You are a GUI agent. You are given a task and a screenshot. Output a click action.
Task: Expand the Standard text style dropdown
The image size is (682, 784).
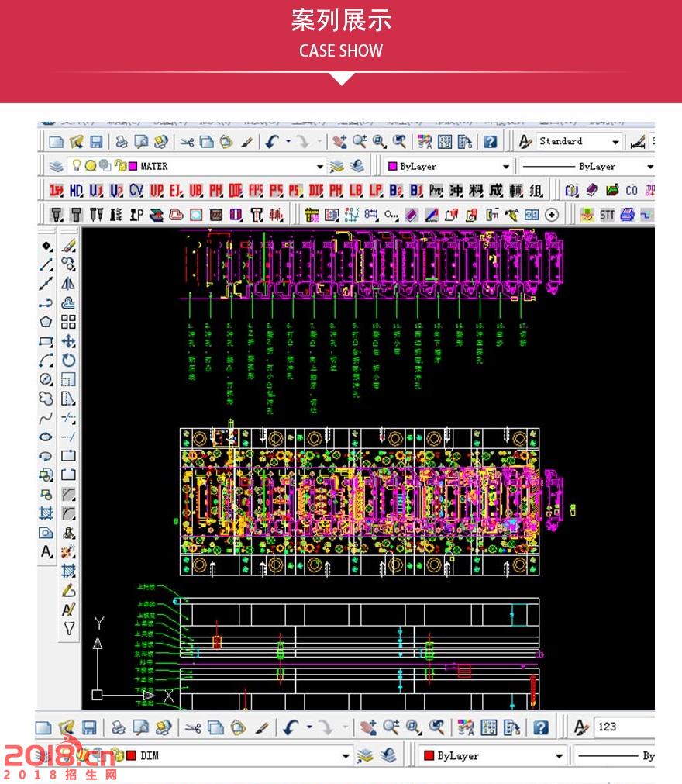[615, 142]
